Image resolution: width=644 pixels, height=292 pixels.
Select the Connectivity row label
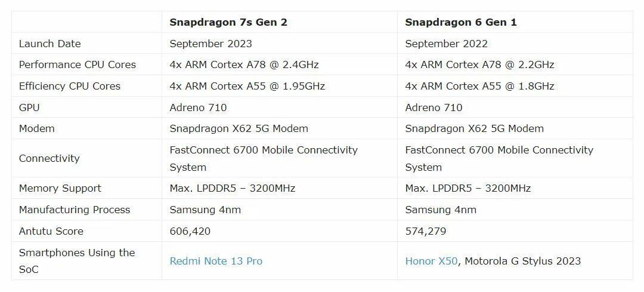(x=49, y=158)
